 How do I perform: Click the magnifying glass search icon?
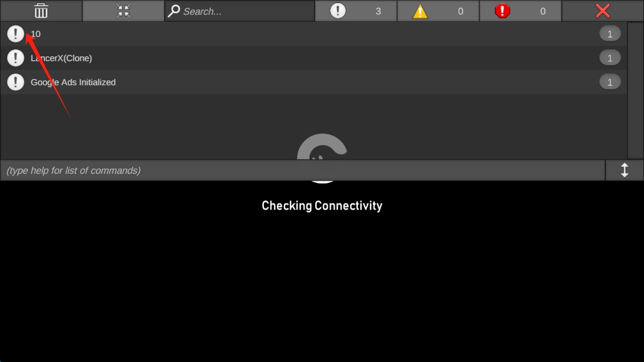[x=174, y=11]
